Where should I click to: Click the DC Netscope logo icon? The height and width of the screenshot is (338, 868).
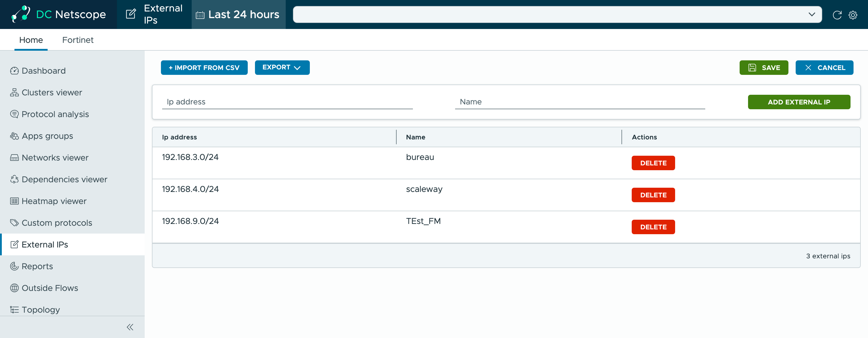point(21,14)
